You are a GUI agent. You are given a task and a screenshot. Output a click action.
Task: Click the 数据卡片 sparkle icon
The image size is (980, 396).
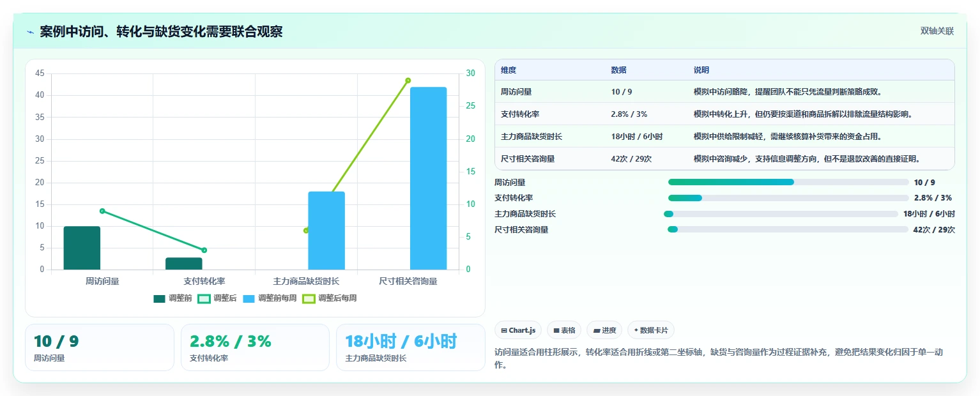636,331
